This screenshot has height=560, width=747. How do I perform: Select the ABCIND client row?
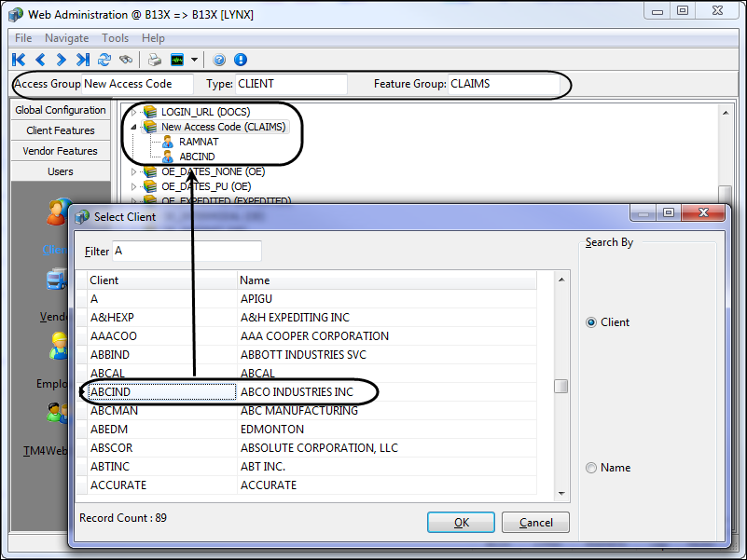coord(306,392)
